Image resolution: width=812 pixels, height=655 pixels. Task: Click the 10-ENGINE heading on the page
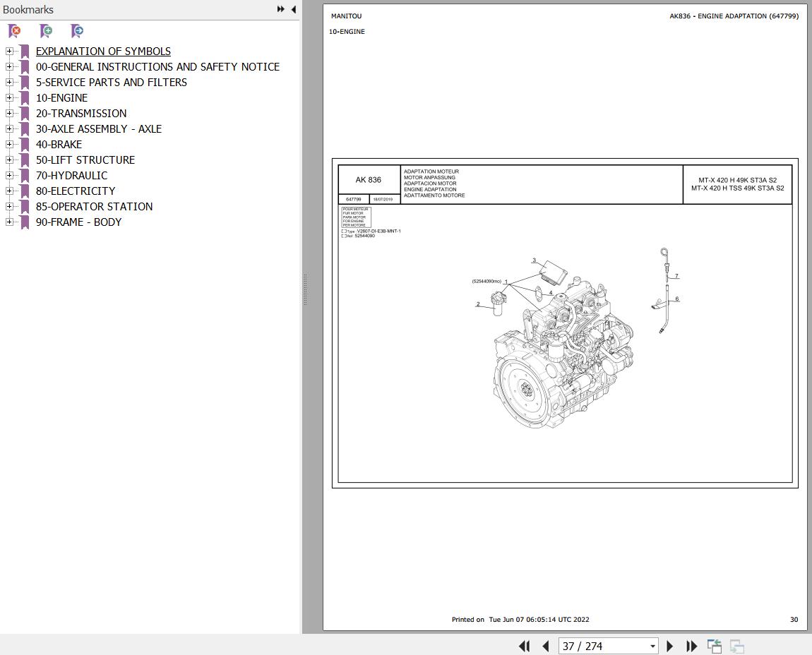click(347, 32)
